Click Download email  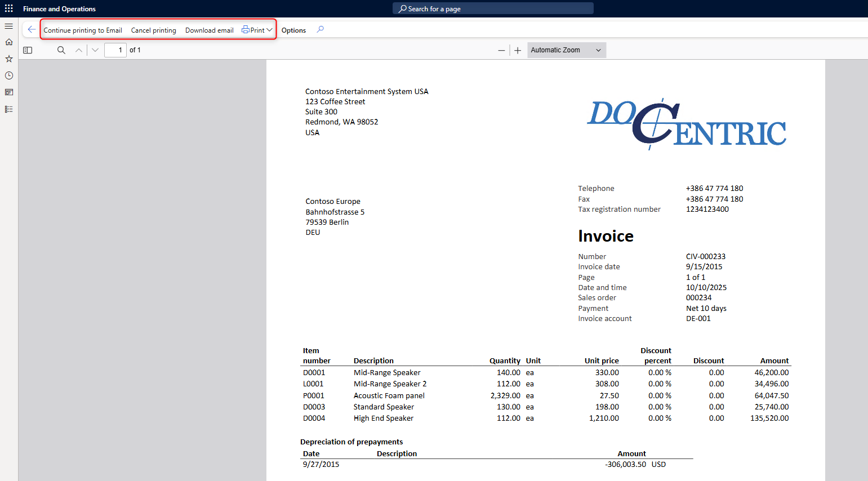(x=209, y=30)
